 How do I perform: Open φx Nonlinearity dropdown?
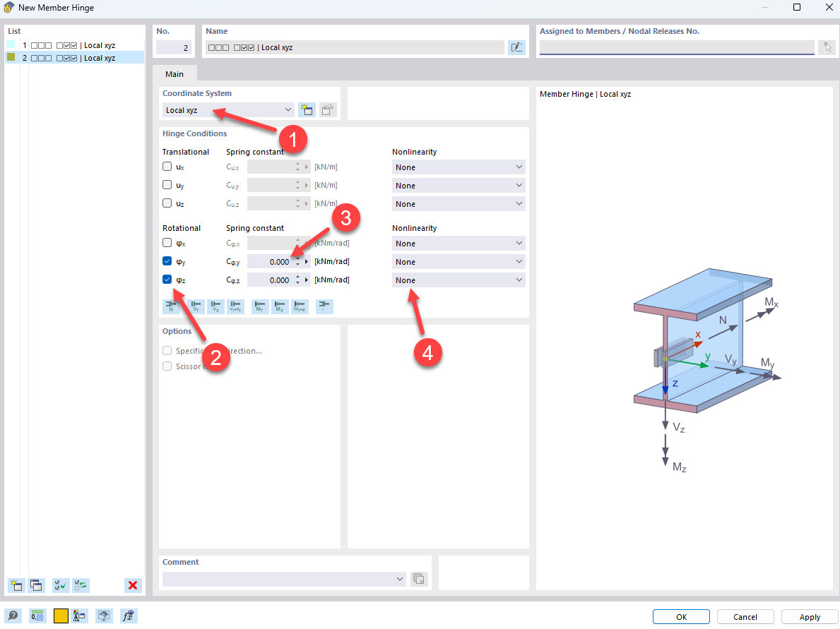coord(459,243)
